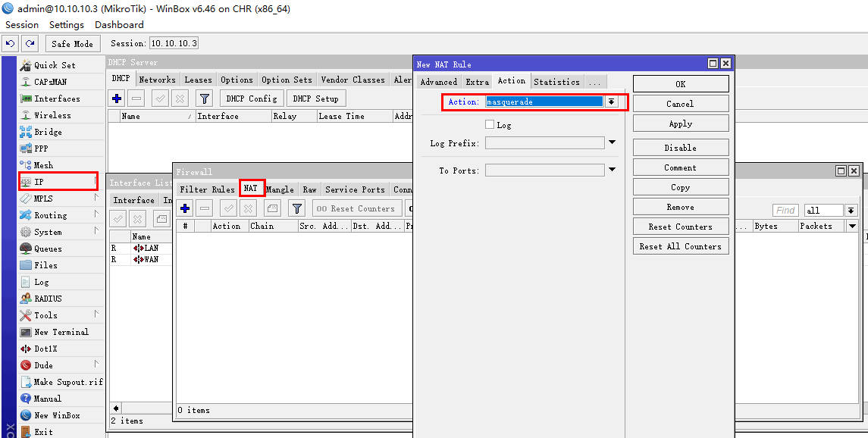Open Wireless in the sidebar
The width and height of the screenshot is (868, 438).
tap(52, 115)
